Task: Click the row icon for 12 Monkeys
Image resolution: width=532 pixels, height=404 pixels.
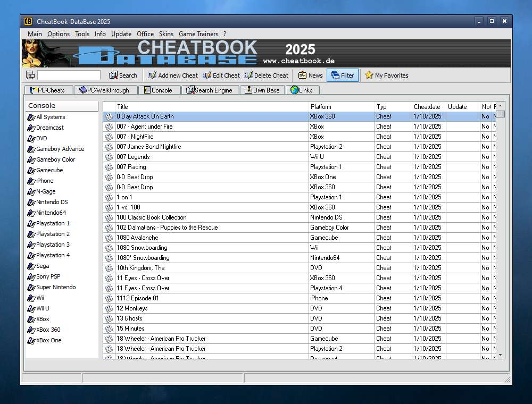Action: (x=109, y=308)
